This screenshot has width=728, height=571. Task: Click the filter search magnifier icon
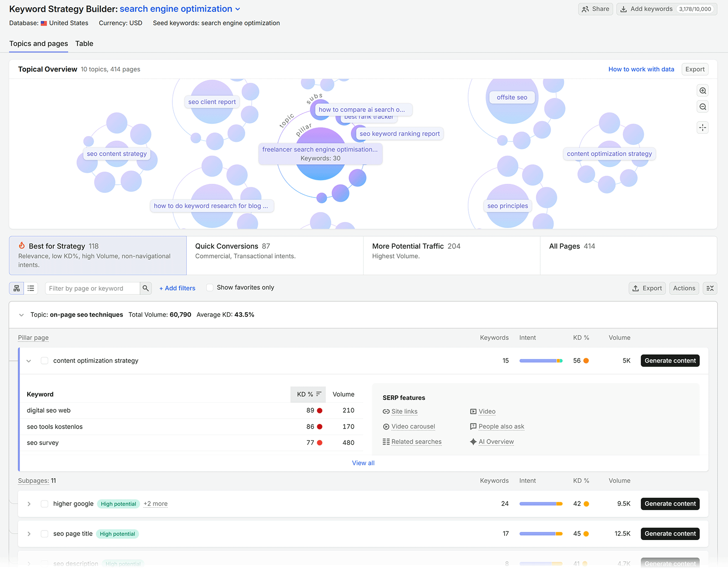(x=146, y=288)
